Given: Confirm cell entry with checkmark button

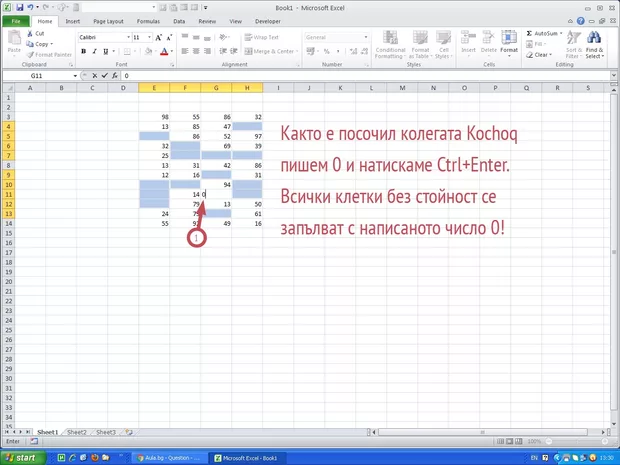Looking at the screenshot, I should [104, 76].
